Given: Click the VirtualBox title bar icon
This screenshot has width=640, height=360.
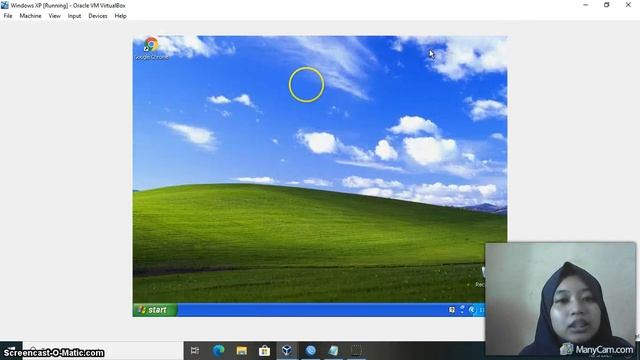Looking at the screenshot, I should (x=5, y=5).
